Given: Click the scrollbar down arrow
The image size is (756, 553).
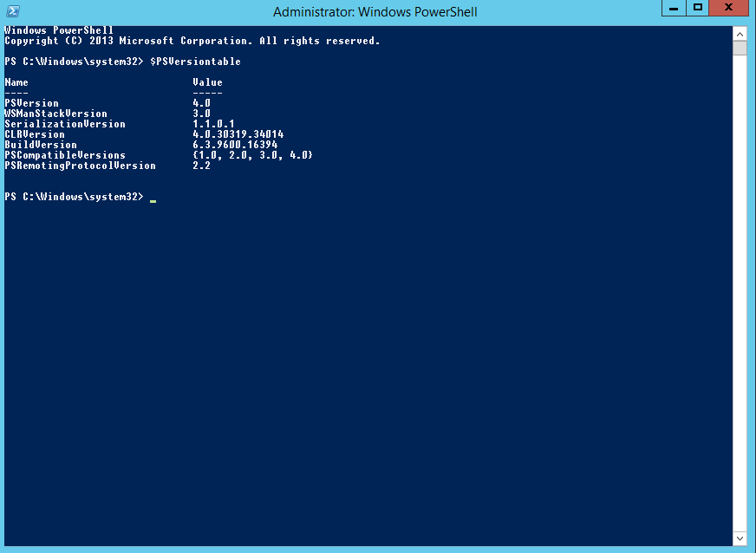Looking at the screenshot, I should (740, 538).
